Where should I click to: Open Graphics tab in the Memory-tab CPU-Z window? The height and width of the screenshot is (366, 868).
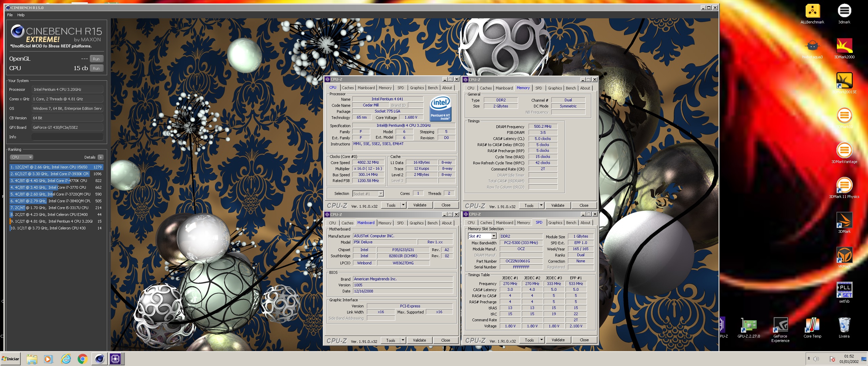[555, 88]
